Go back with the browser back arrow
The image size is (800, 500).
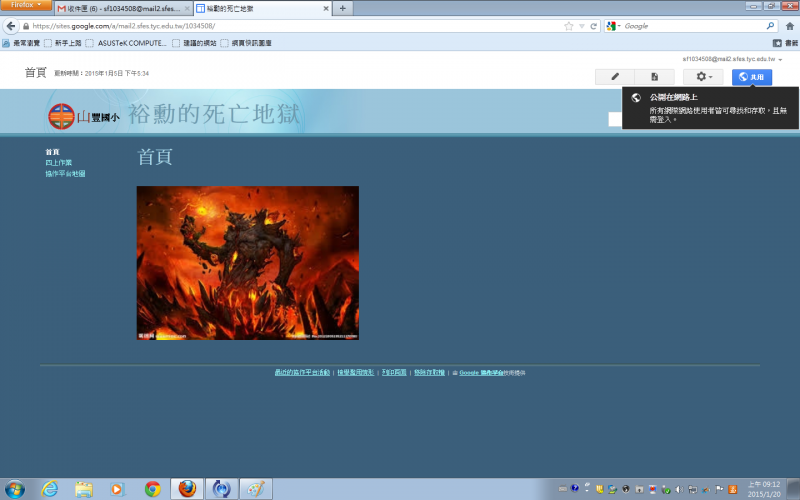[x=11, y=26]
